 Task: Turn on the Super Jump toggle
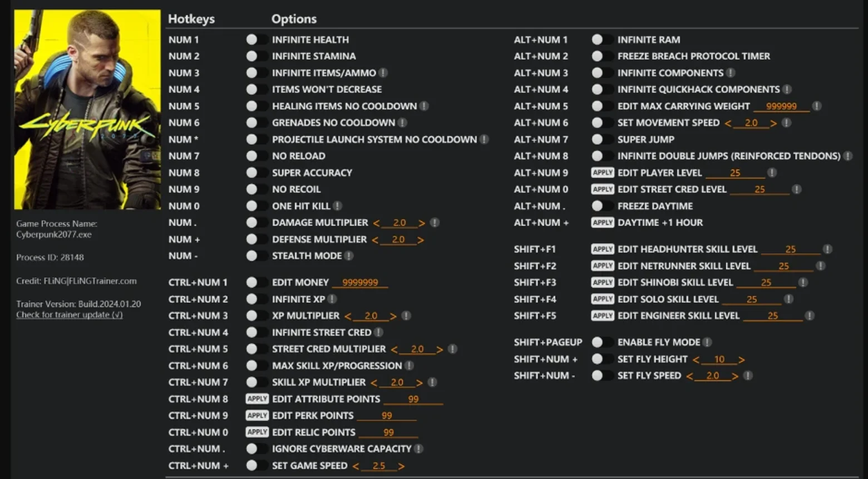tap(601, 139)
